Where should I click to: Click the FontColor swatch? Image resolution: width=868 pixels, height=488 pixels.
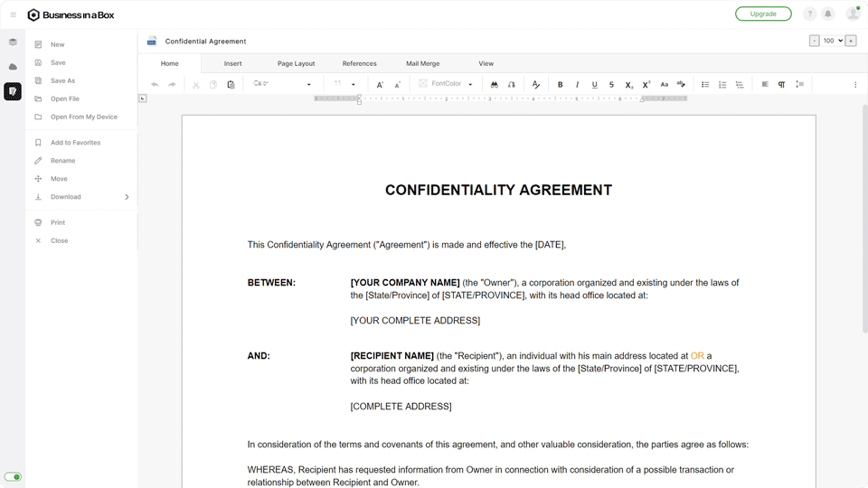[x=423, y=83]
